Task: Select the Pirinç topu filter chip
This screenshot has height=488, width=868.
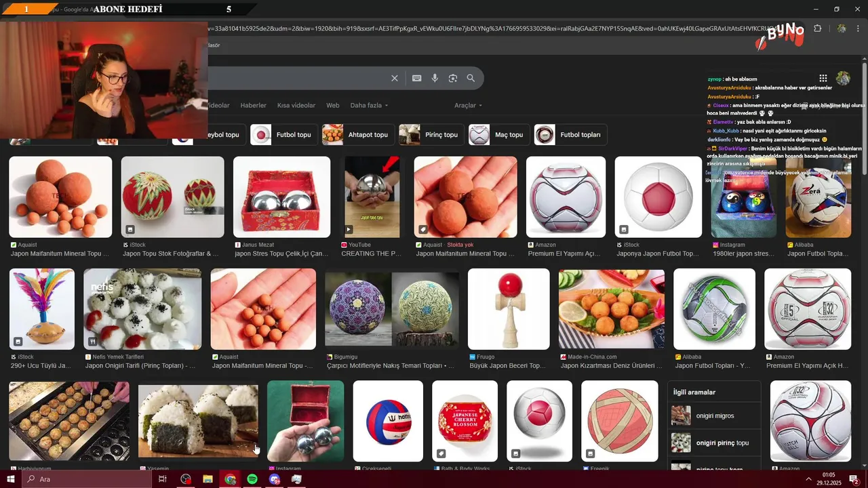Action: [431, 134]
